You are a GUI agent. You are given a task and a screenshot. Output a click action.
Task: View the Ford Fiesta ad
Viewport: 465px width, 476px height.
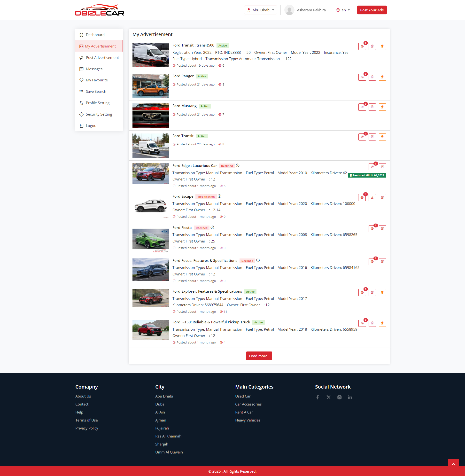coord(372,229)
